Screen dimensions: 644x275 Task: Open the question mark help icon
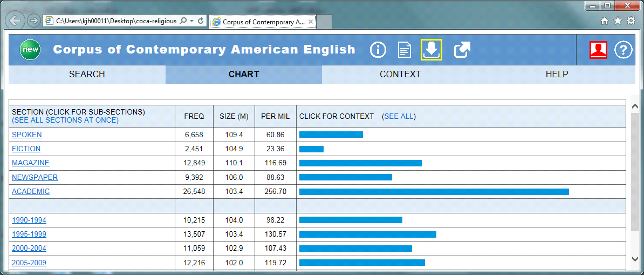623,50
